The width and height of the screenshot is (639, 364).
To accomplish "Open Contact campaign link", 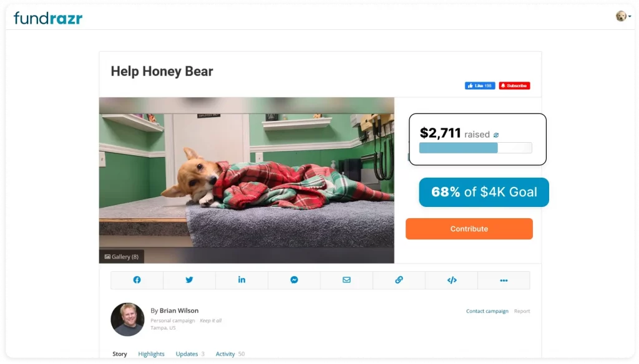I will 487,310.
